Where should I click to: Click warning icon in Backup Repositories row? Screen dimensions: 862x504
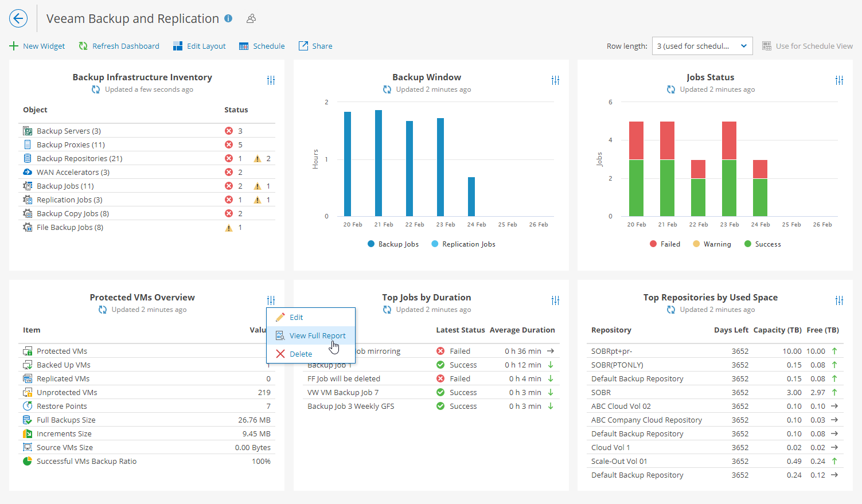tap(258, 158)
